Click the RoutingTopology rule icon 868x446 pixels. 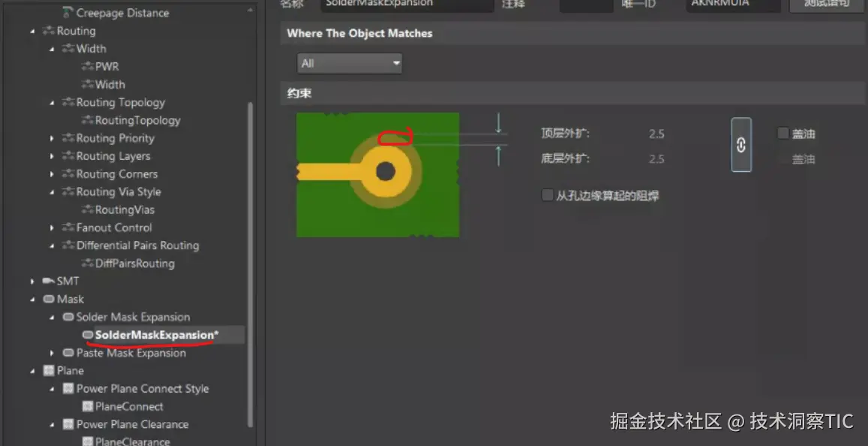pyautogui.click(x=87, y=120)
